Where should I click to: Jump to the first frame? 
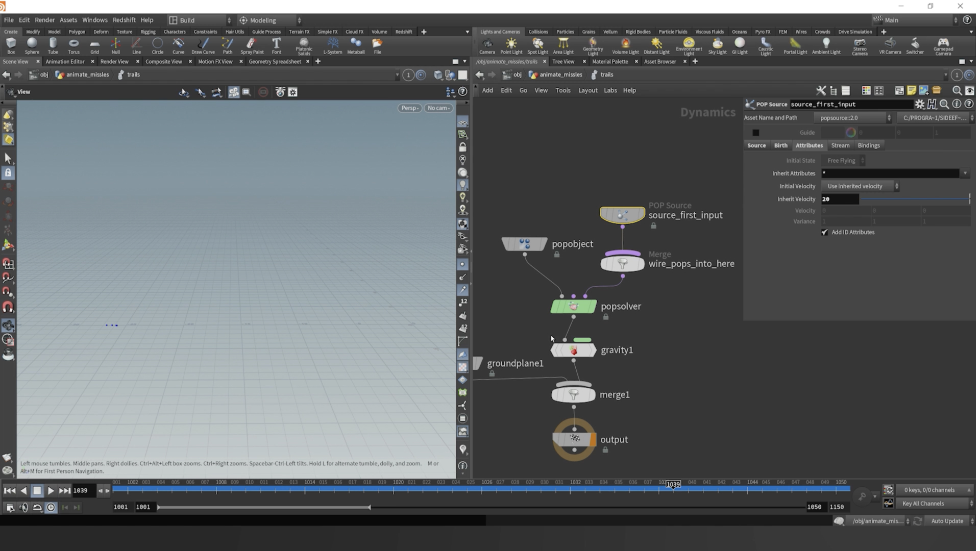coord(9,491)
